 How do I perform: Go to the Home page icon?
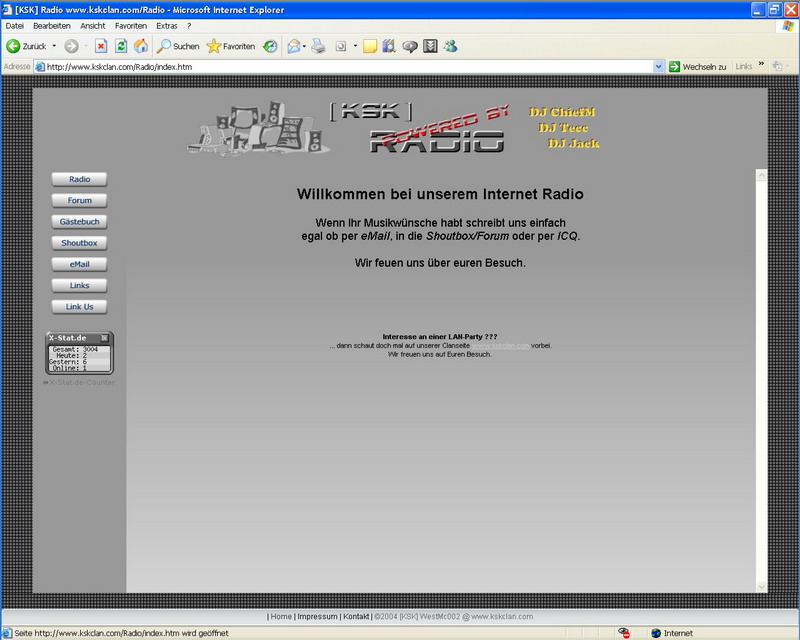click(140, 46)
